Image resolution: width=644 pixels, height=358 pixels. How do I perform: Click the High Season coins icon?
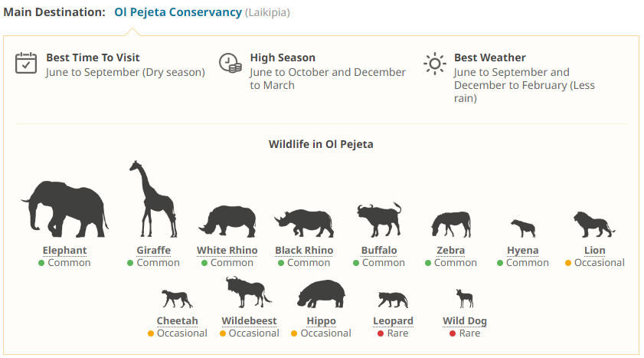point(230,63)
